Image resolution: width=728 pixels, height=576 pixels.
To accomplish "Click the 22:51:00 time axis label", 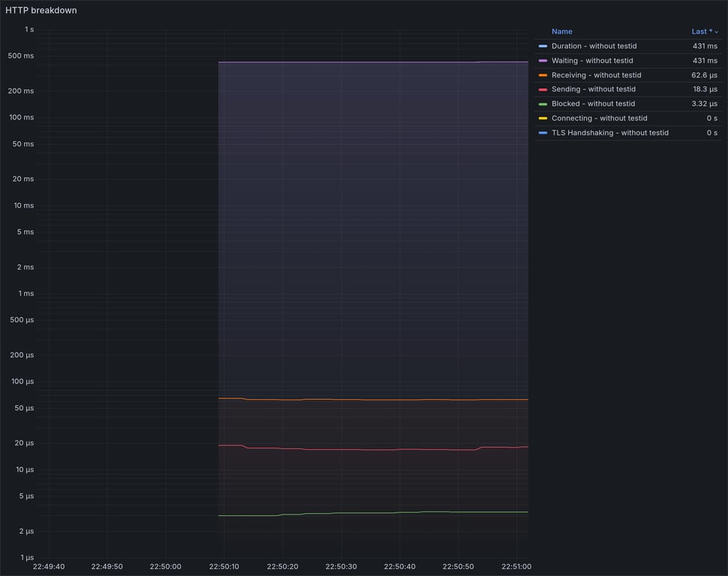I will click(516, 566).
